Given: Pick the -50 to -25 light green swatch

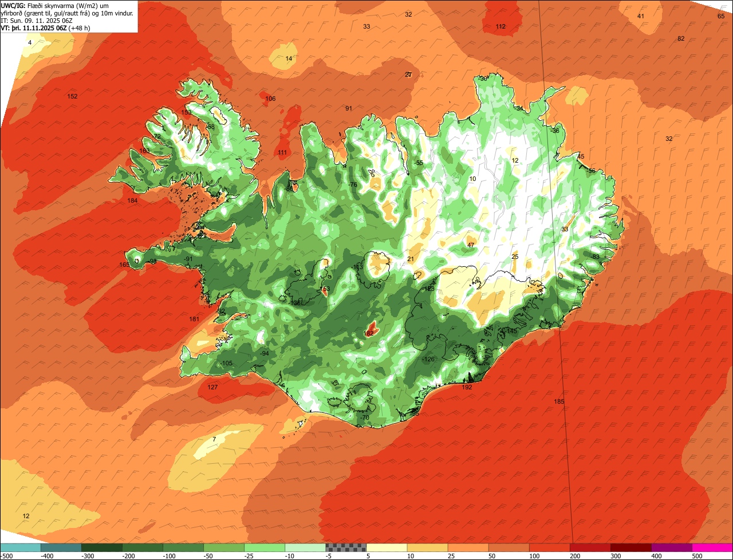Looking at the screenshot, I should pos(224,547).
